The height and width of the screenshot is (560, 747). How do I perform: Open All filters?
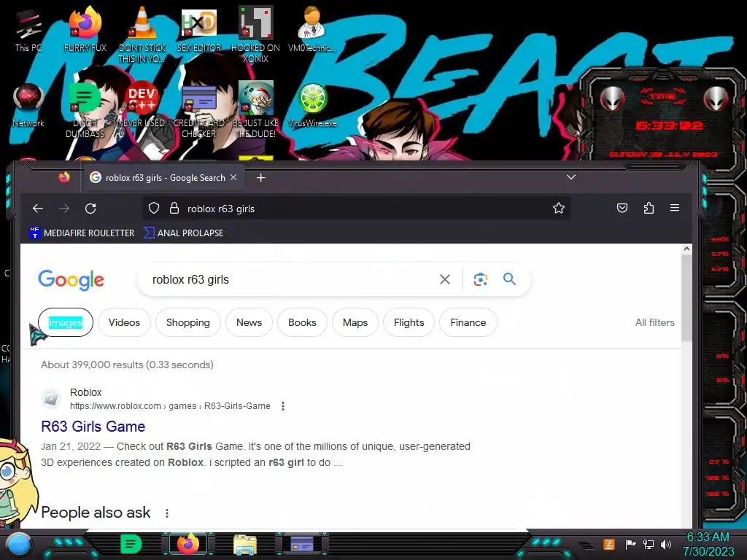(654, 322)
